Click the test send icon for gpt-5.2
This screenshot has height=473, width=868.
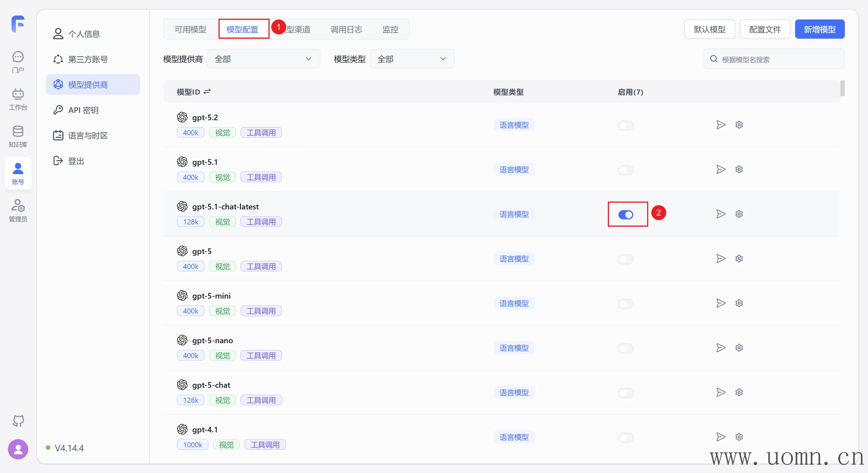coord(721,125)
